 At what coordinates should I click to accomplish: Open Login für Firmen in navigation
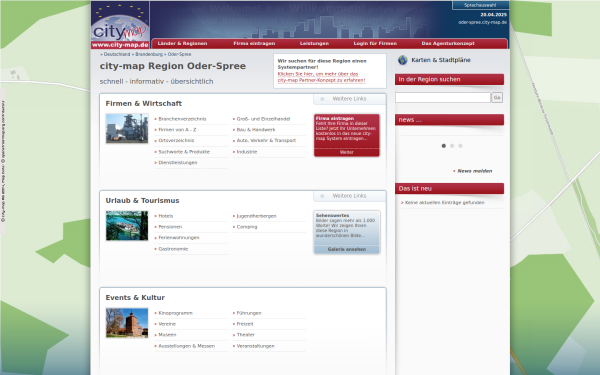click(x=375, y=44)
